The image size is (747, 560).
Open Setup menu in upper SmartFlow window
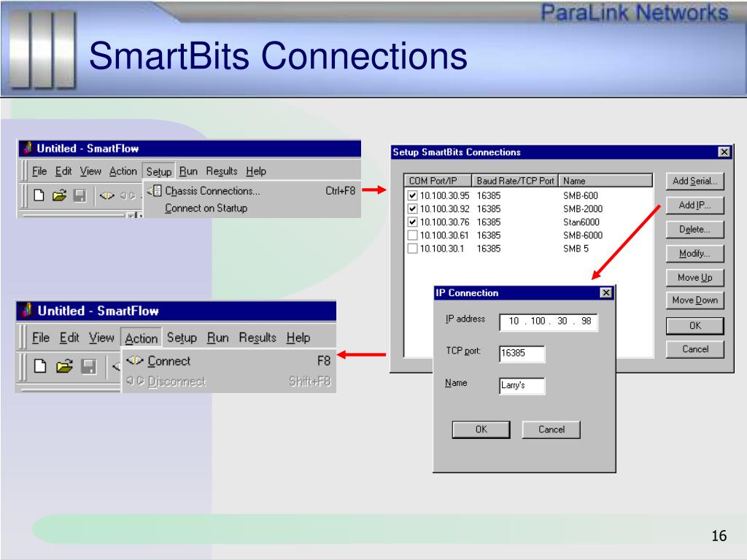[x=158, y=171]
